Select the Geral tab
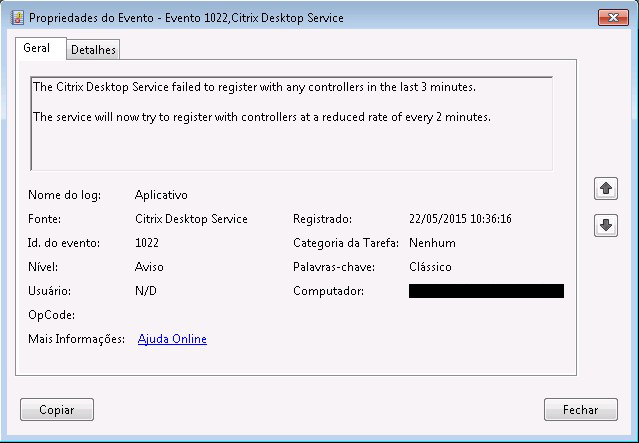Viewport: 639px width, 443px height. click(x=37, y=49)
